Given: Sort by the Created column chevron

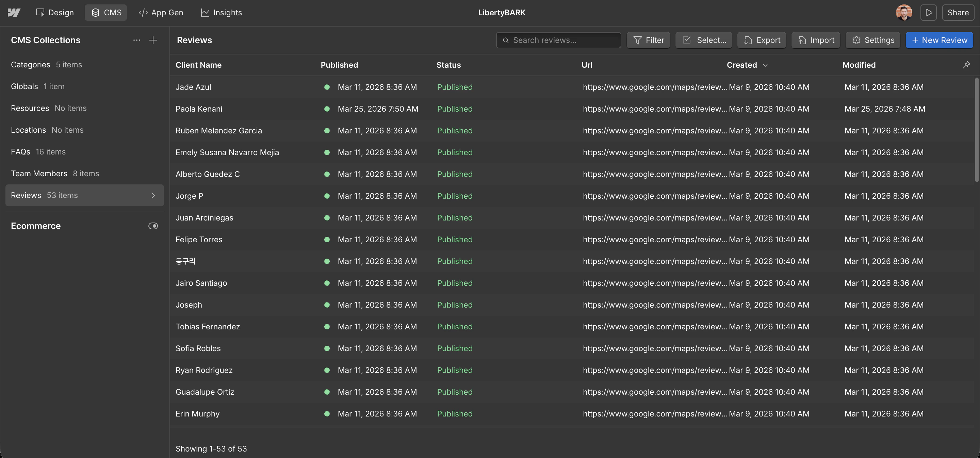Looking at the screenshot, I should [x=765, y=65].
